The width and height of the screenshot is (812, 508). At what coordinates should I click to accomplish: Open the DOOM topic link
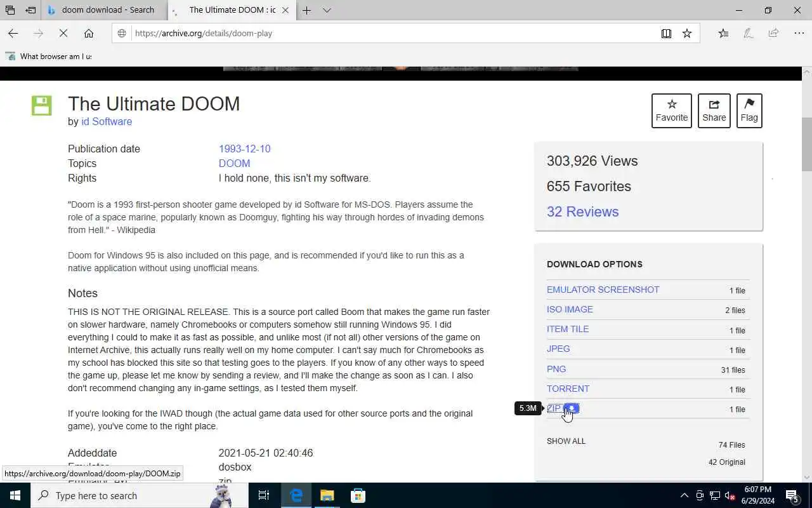[234, 163]
